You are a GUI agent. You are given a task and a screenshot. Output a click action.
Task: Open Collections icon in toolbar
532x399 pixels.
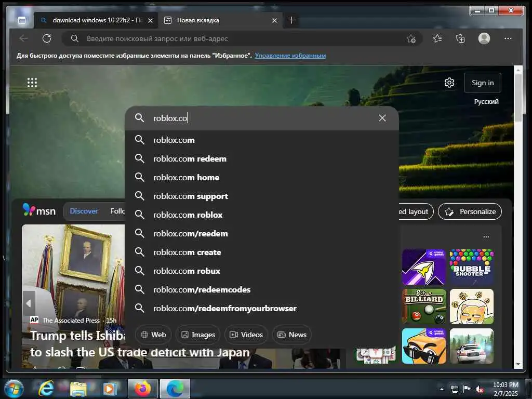[460, 38]
